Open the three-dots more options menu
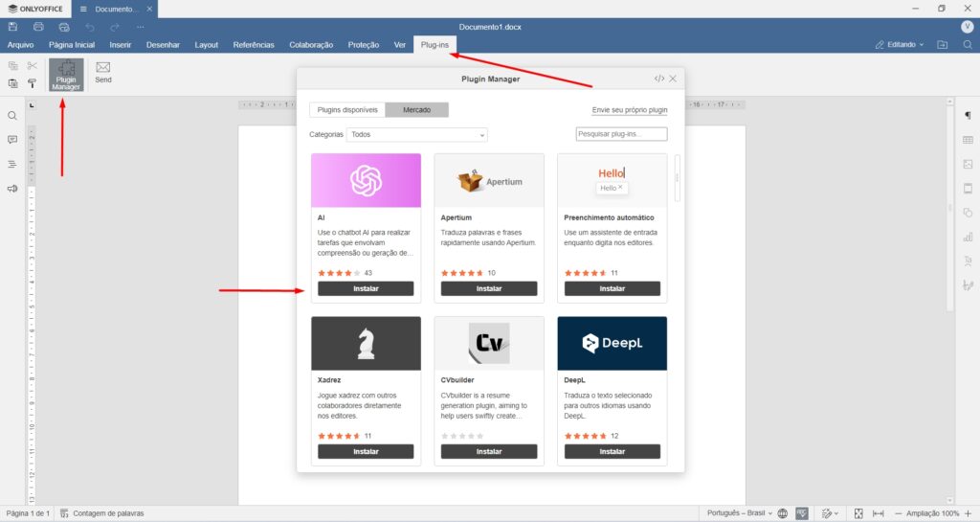The height and width of the screenshot is (522, 980). pyautogui.click(x=140, y=27)
